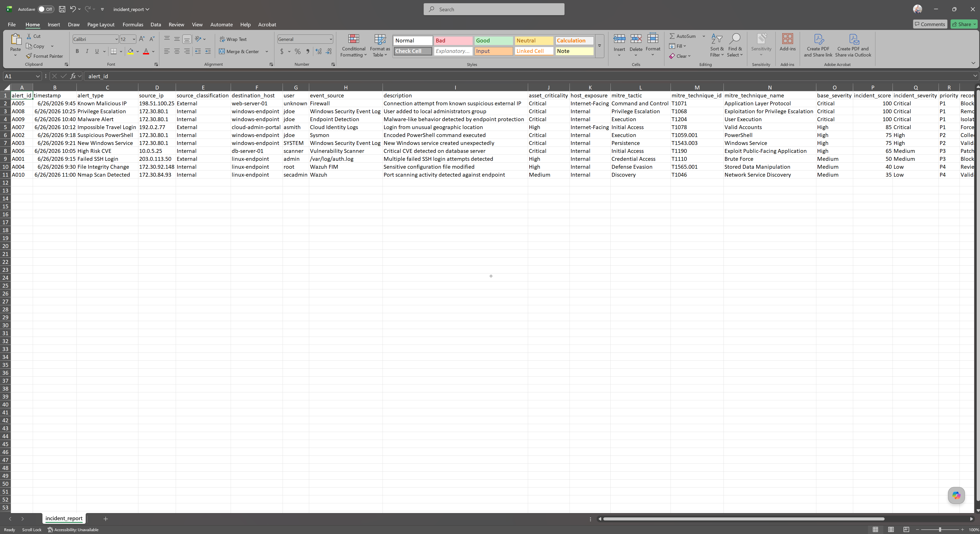This screenshot has width=980, height=534.
Task: Open the Name Box dropdown arrow
Action: point(38,76)
